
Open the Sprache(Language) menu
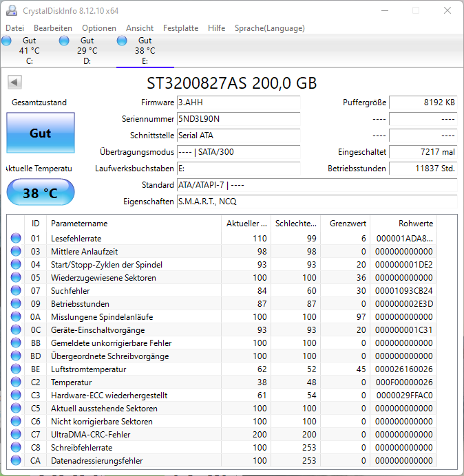(270, 28)
